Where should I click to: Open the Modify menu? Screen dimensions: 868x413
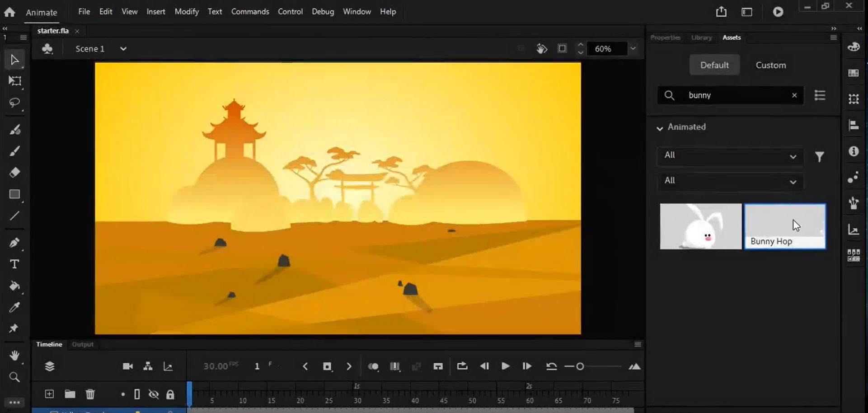pyautogui.click(x=186, y=12)
